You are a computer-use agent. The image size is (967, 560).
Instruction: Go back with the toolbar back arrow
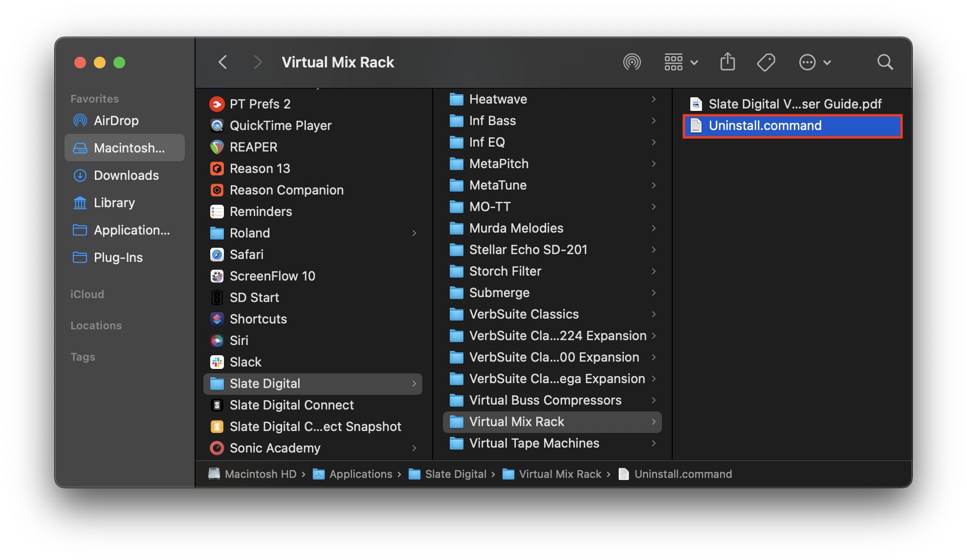(223, 63)
